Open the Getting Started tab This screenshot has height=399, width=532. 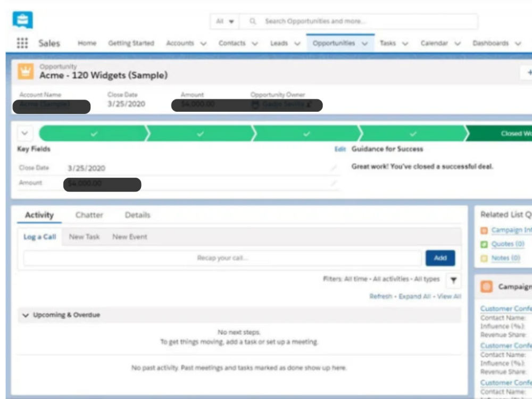click(131, 43)
